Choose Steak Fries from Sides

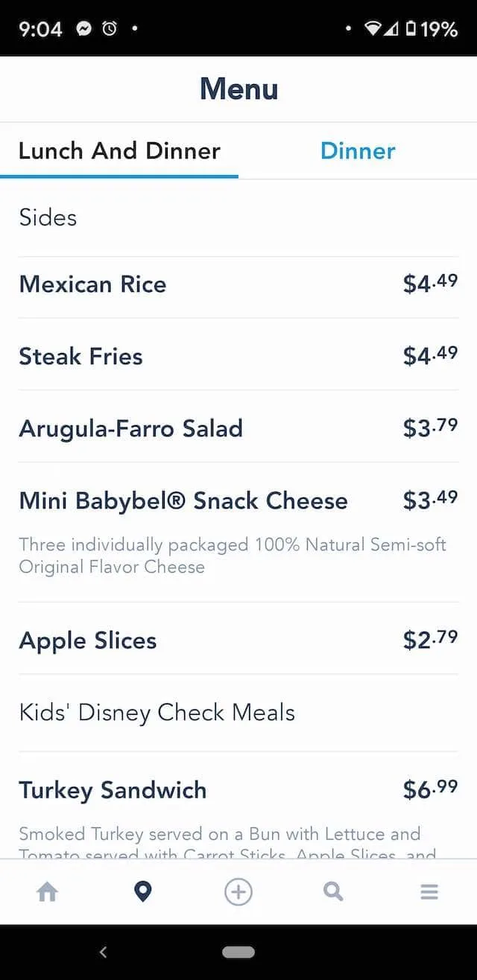(x=238, y=356)
